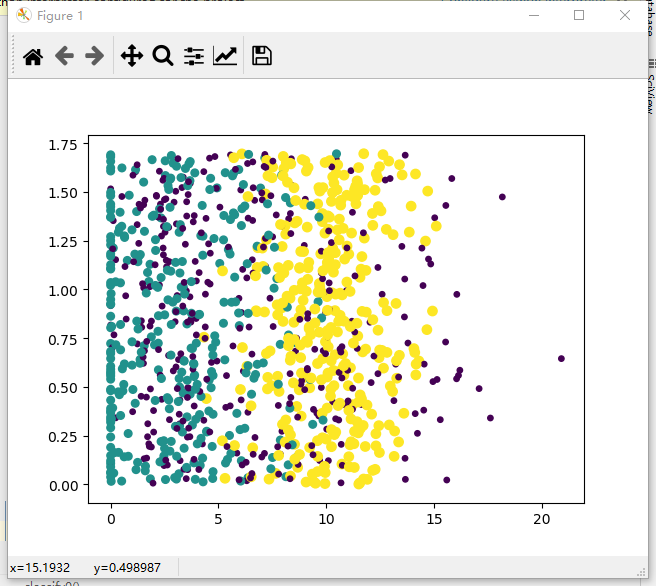Save the figure with the floppy icon
Image resolution: width=656 pixels, height=586 pixels.
click(262, 56)
